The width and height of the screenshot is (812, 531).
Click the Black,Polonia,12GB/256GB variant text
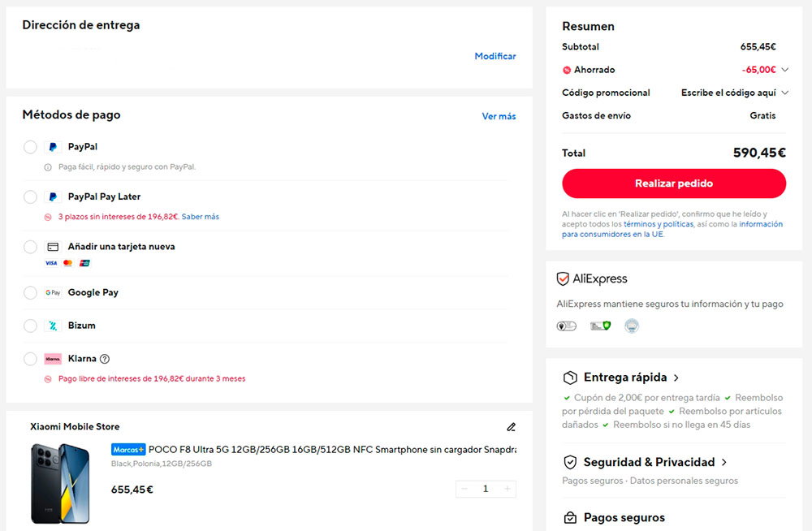[x=162, y=464]
